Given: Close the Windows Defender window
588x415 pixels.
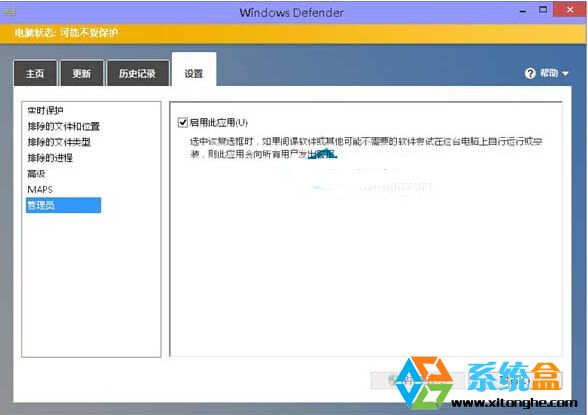Looking at the screenshot, I should [x=570, y=10].
